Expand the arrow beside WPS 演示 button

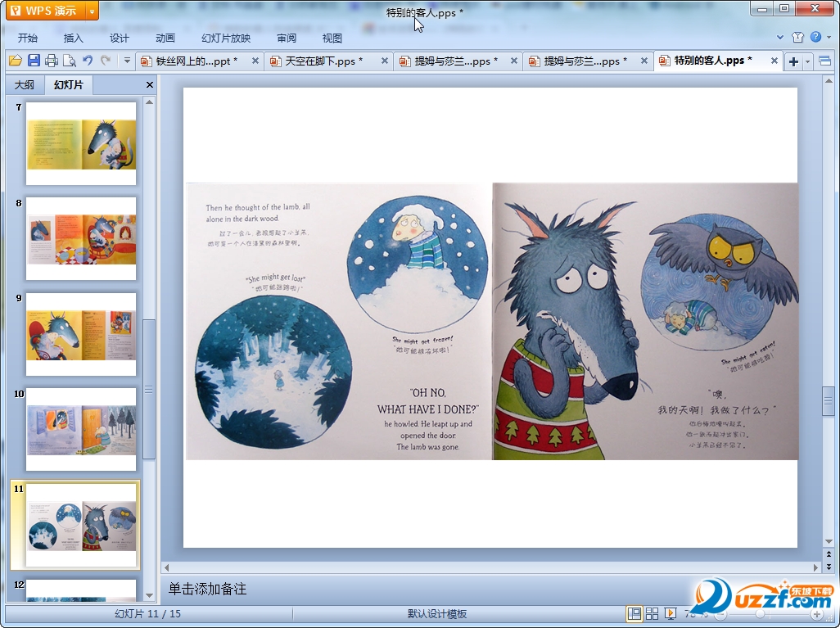click(x=93, y=11)
